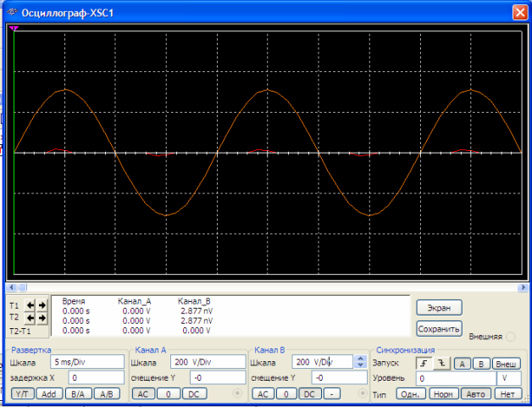The width and height of the screenshot is (532, 407).
Task: Click trigger Уровень level input field
Action: pos(456,378)
